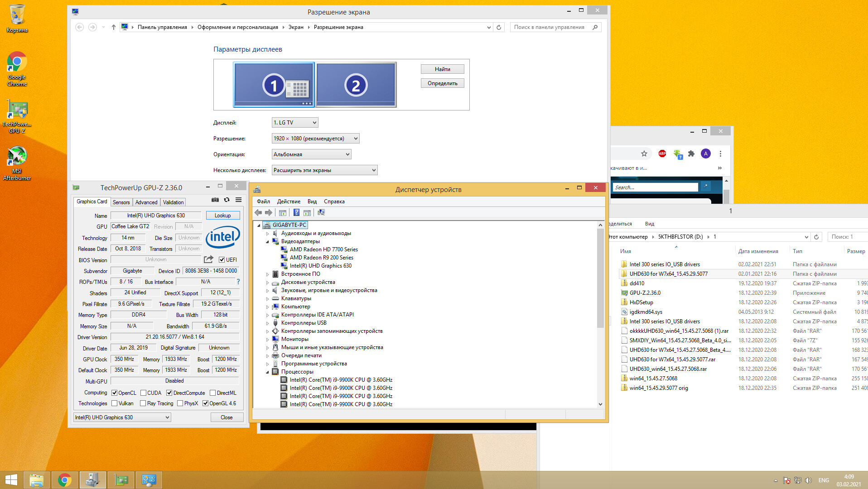Open Chrome from taskbar
The width and height of the screenshot is (868, 489).
pos(65,480)
